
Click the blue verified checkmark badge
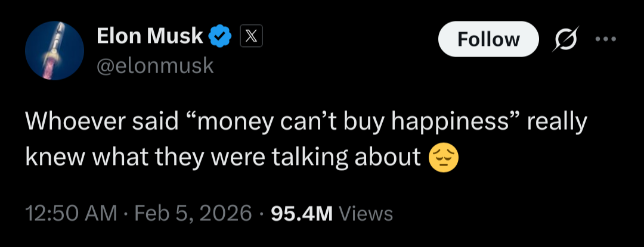tap(220, 37)
